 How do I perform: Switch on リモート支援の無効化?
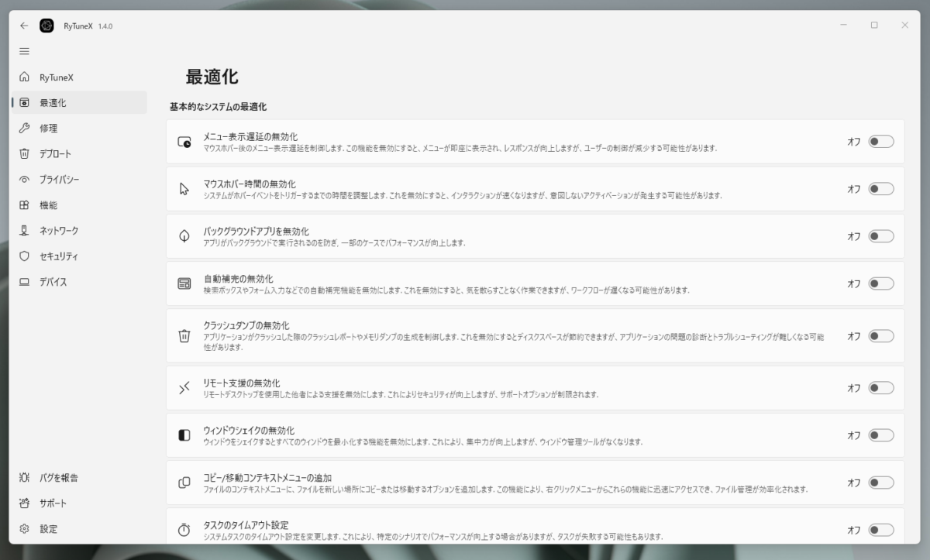(881, 388)
